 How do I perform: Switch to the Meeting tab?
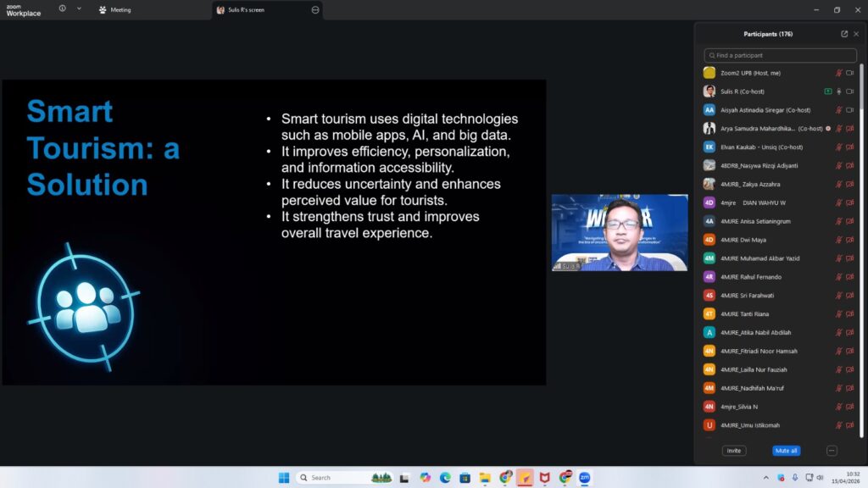coord(114,10)
